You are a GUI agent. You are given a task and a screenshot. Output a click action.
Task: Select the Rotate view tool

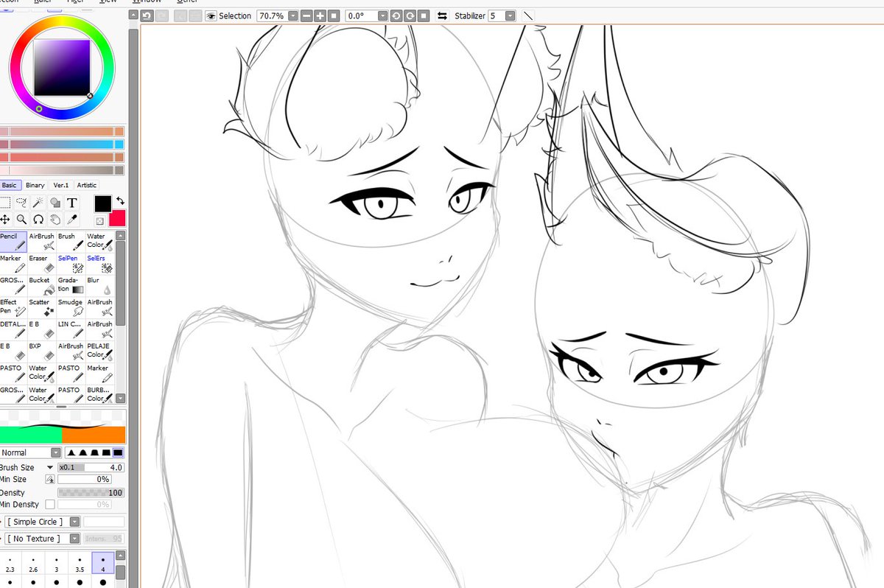(x=39, y=219)
